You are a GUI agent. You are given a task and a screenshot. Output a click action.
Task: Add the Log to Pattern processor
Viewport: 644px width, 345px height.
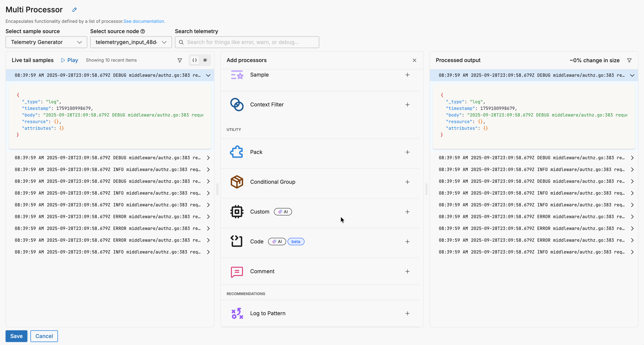click(x=407, y=314)
